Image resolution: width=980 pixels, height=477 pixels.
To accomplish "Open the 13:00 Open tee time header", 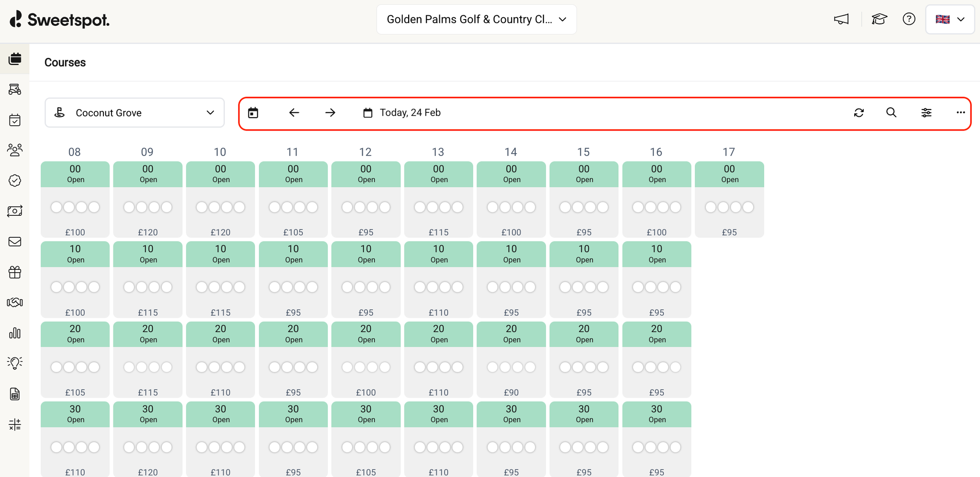I will tap(438, 174).
